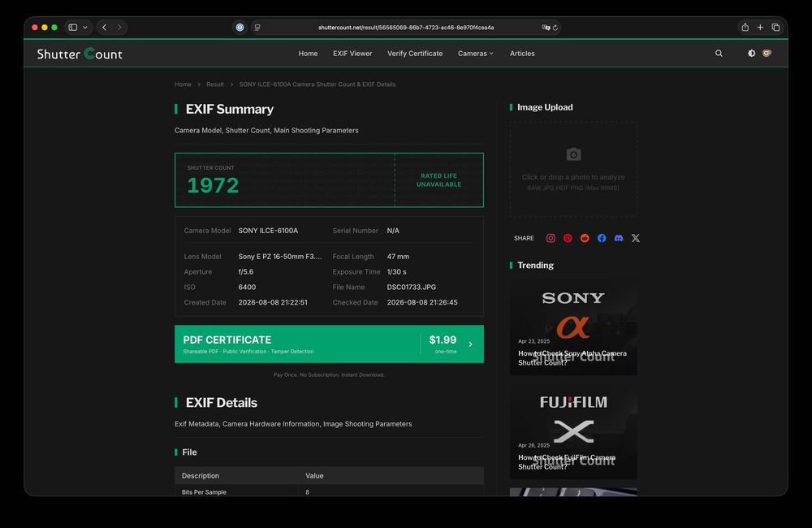Go forward with browser forward arrow
This screenshot has width=812, height=528.
coord(119,28)
